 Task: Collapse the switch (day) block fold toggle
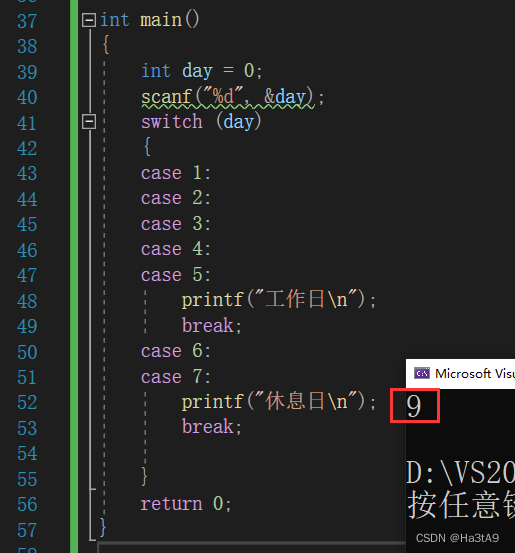tap(89, 121)
